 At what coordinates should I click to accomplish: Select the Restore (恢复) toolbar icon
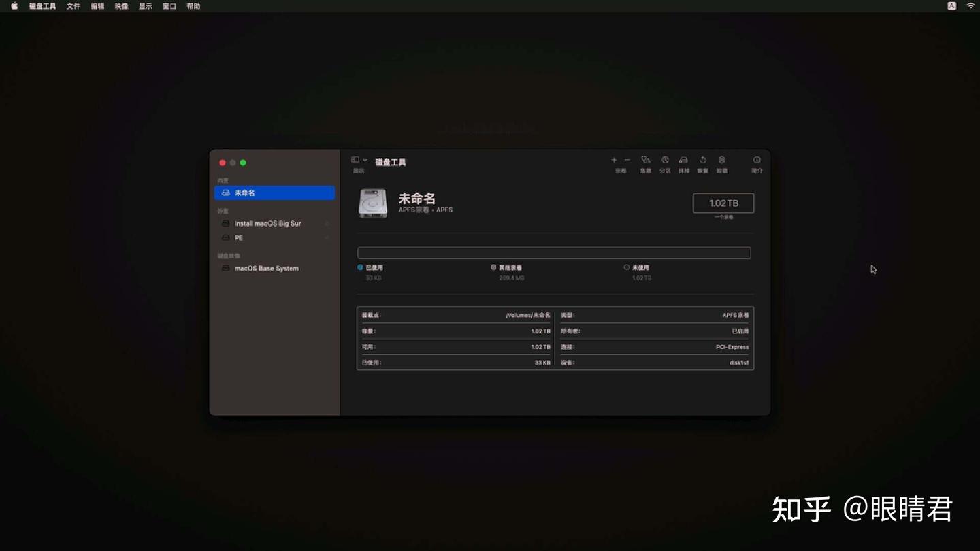(x=702, y=163)
